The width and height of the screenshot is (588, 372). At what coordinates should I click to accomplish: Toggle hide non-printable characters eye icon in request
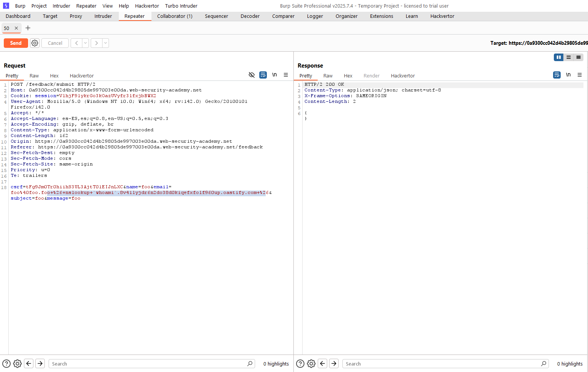point(251,75)
